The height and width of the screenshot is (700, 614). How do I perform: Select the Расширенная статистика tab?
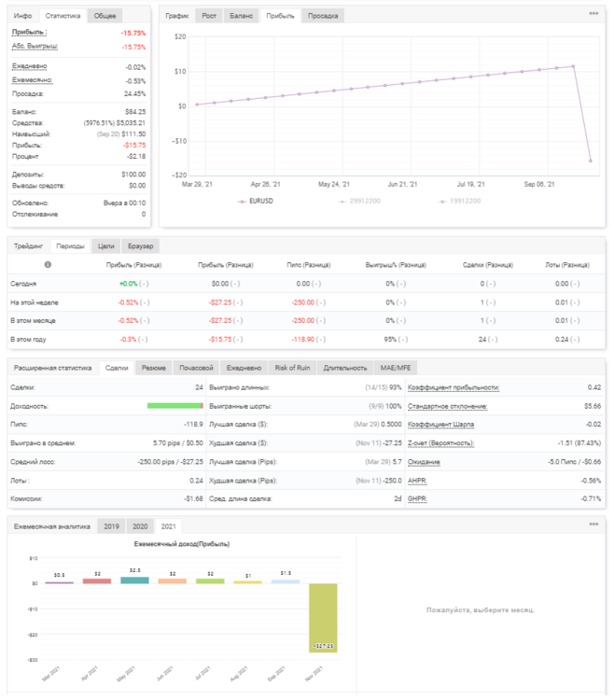(x=52, y=368)
